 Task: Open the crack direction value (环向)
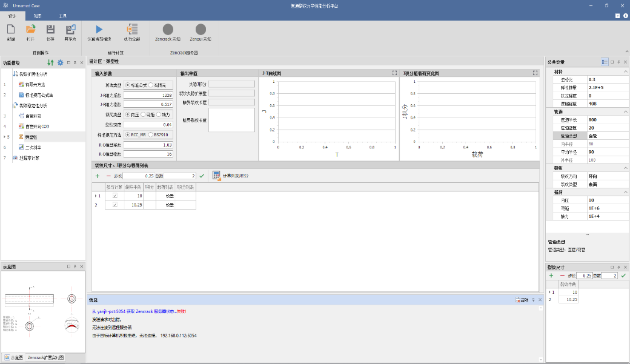coord(608,176)
